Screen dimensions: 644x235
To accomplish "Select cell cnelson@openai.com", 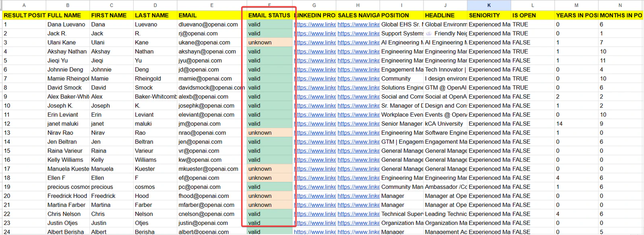I will pos(212,214).
